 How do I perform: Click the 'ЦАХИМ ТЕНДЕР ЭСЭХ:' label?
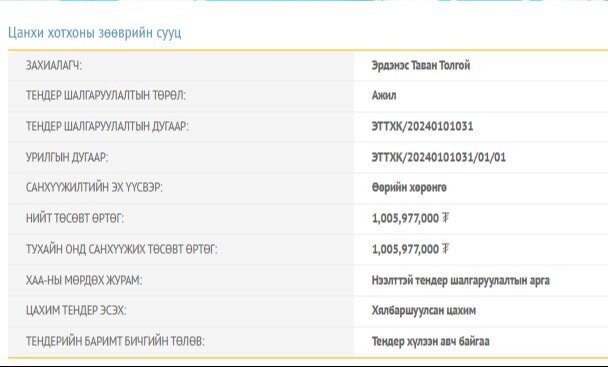click(76, 310)
